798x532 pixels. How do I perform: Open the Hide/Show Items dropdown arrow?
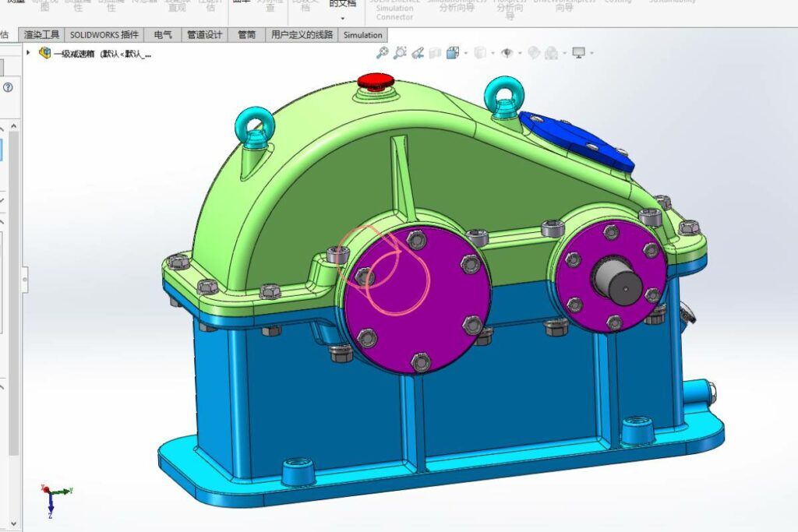pyautogui.click(x=518, y=52)
